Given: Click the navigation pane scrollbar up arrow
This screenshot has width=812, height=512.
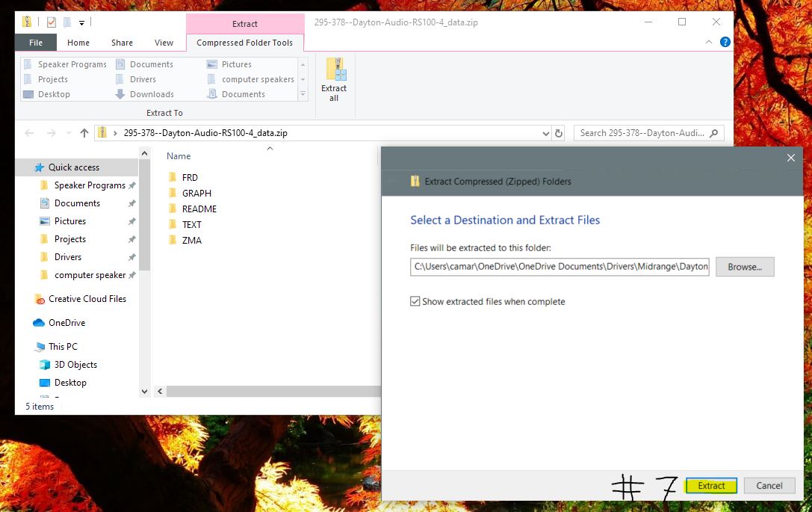Looking at the screenshot, I should click(144, 153).
